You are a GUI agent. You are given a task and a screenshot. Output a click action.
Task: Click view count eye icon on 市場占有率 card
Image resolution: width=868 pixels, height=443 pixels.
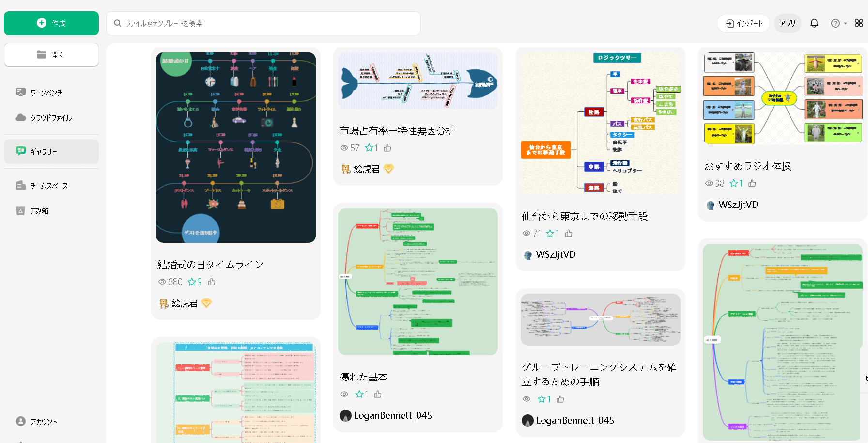(344, 148)
